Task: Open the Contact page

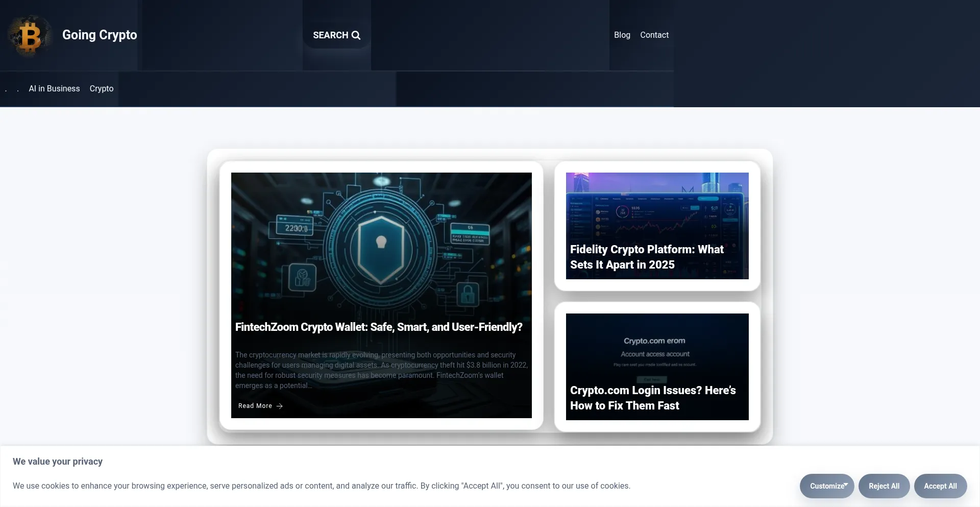Action: pyautogui.click(x=654, y=35)
